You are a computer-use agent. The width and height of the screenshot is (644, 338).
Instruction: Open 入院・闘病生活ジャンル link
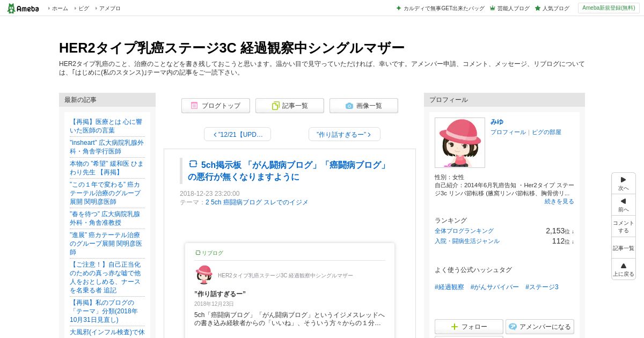[467, 241]
